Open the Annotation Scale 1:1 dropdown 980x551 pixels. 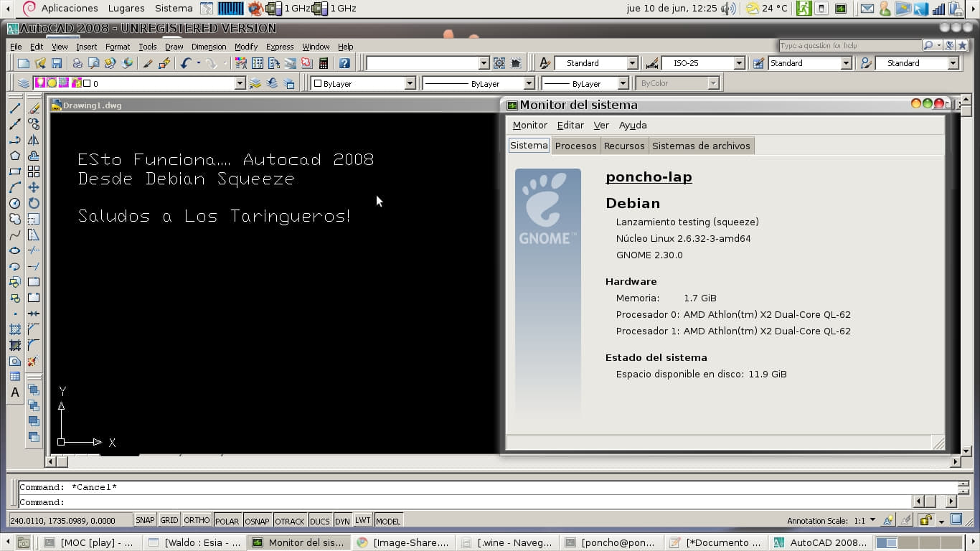click(872, 520)
